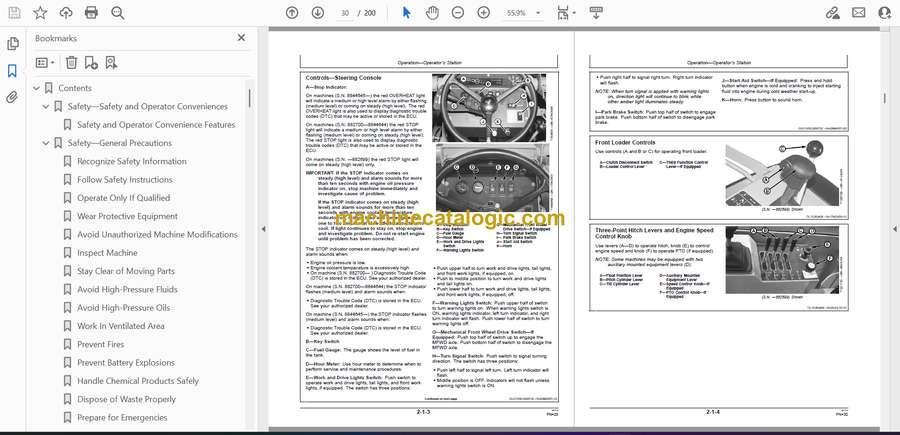Screen dimensions: 900x435
Task: Go to Inspect Machine bookmark
Action: [x=107, y=253]
